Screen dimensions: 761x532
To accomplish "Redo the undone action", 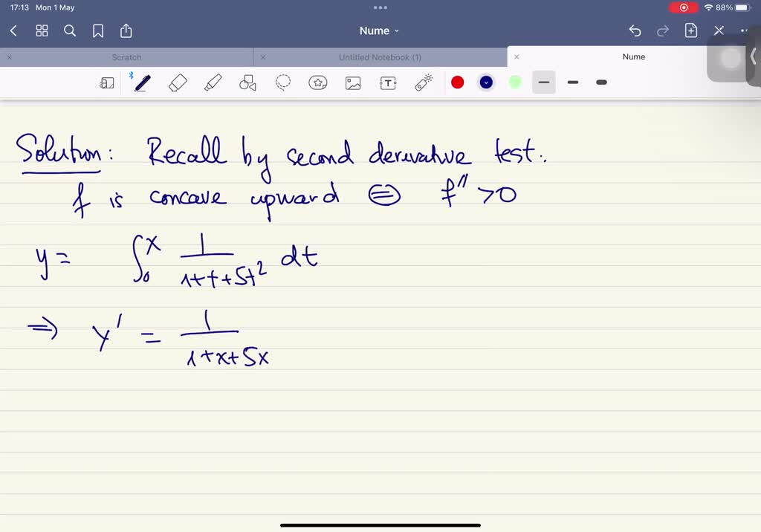I will click(x=662, y=30).
